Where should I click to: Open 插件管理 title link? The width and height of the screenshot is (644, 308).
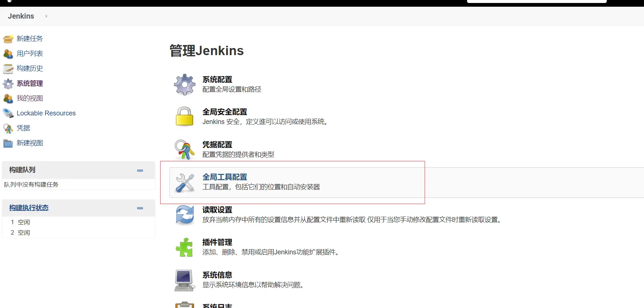pyautogui.click(x=217, y=242)
